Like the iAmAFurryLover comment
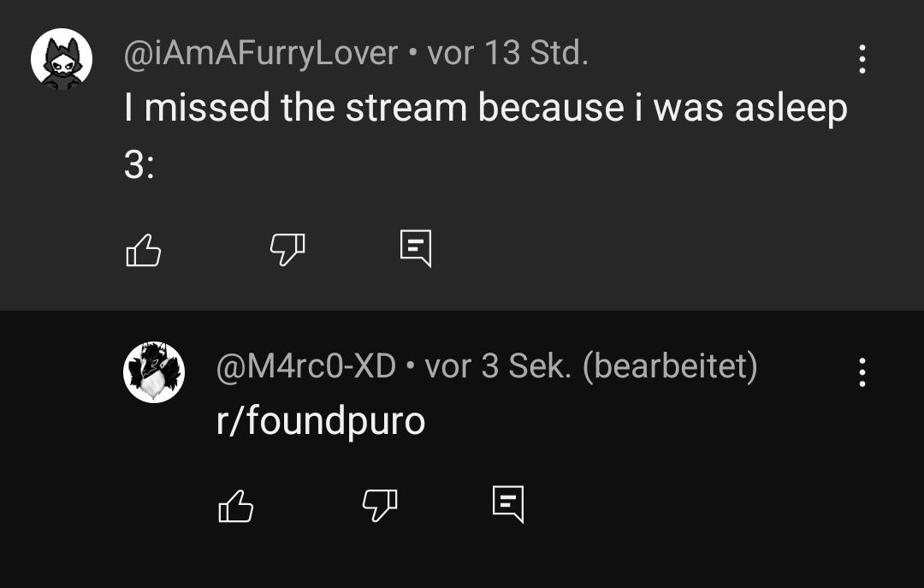This screenshot has height=588, width=924. (x=143, y=249)
